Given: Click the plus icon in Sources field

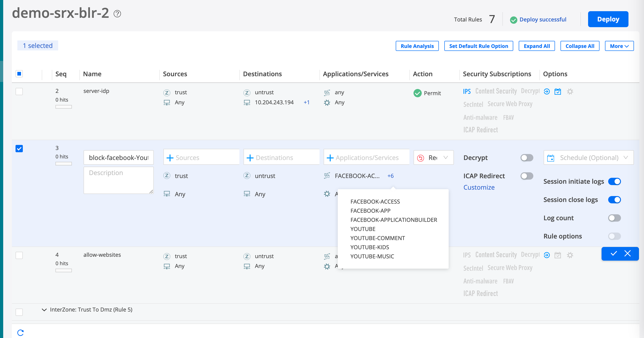Looking at the screenshot, I should tap(170, 158).
